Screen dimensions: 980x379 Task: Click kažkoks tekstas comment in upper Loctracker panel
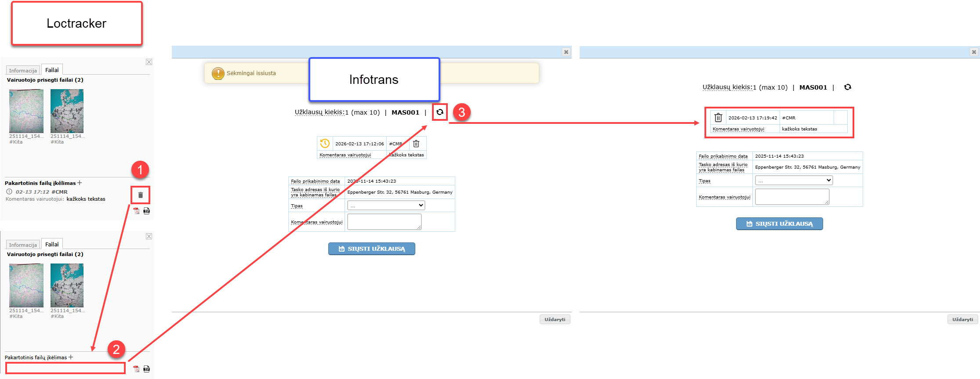coord(86,199)
